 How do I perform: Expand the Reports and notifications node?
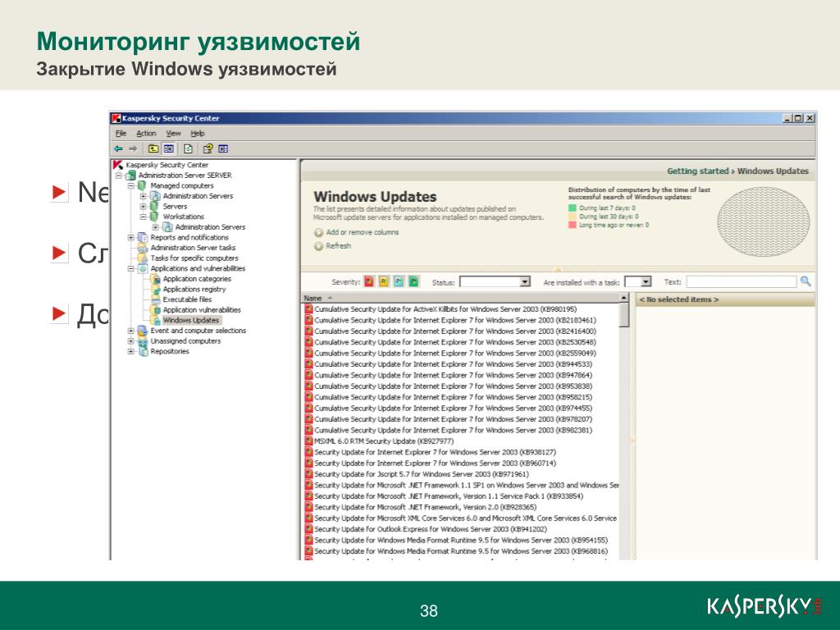(130, 237)
